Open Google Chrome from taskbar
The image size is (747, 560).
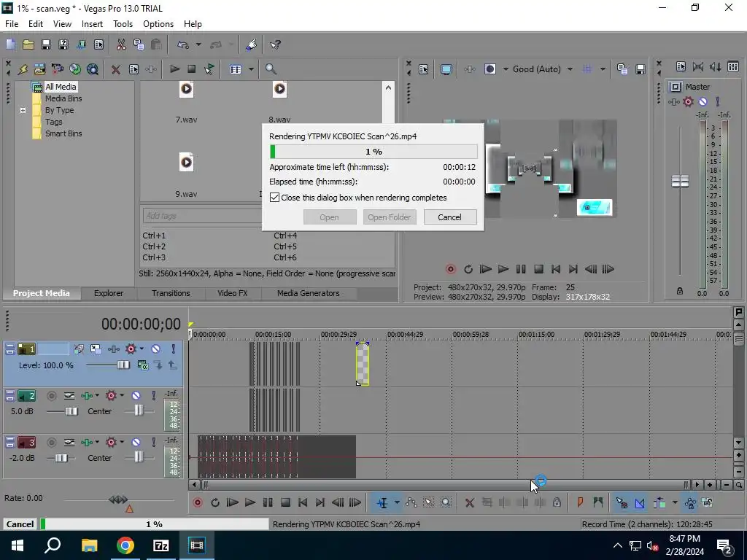(125, 545)
